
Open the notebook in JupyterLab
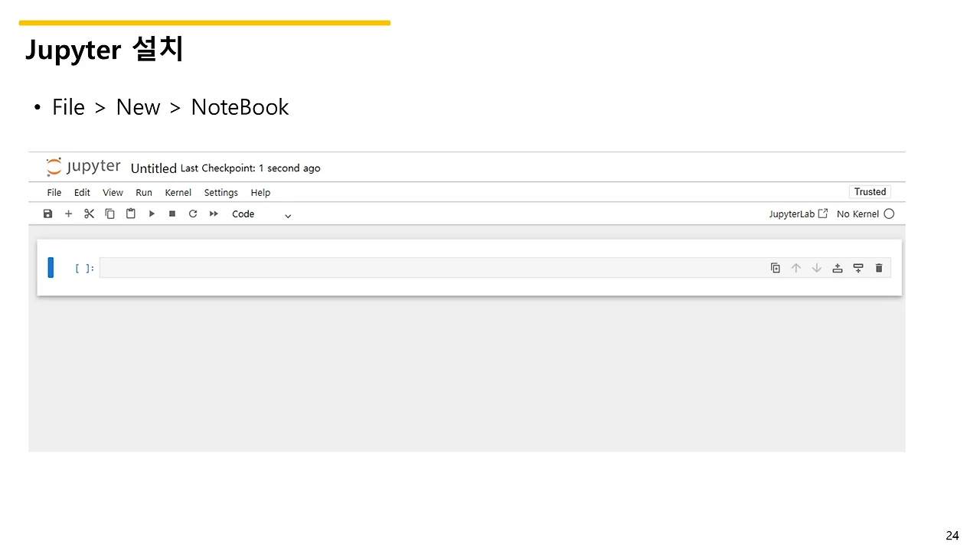(x=798, y=214)
